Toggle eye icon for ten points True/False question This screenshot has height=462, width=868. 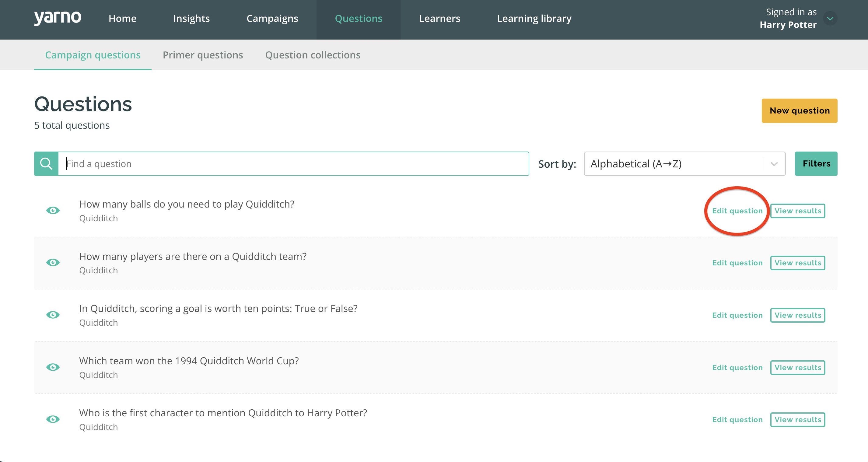(53, 315)
